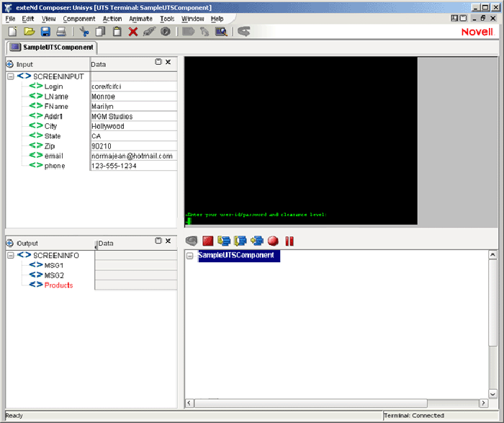
Task: Select the State element
Action: (53, 136)
